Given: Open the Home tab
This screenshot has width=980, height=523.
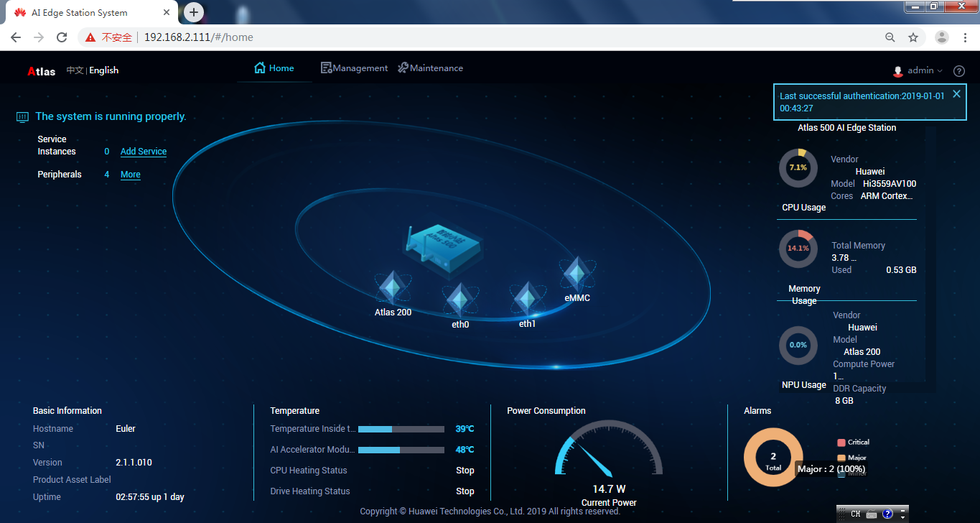Looking at the screenshot, I should point(274,68).
